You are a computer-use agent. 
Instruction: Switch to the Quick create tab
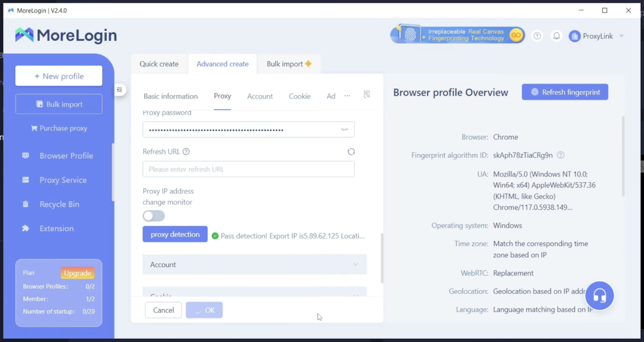pyautogui.click(x=159, y=64)
